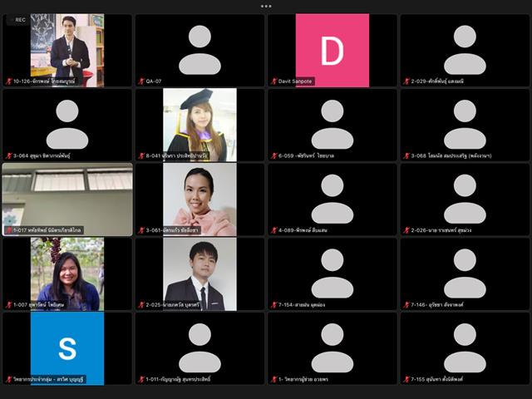
Task: Click the name label starting '2-029'
Action: pos(437,81)
